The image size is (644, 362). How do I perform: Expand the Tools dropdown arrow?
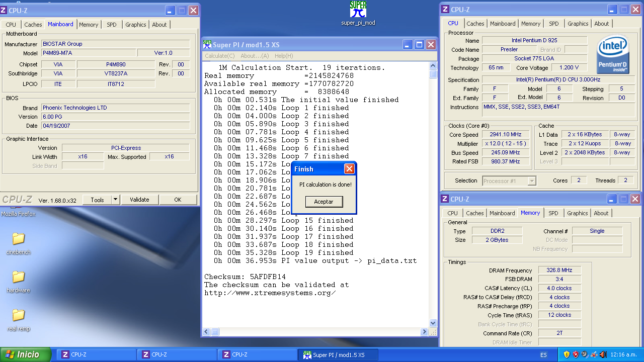pyautogui.click(x=116, y=200)
